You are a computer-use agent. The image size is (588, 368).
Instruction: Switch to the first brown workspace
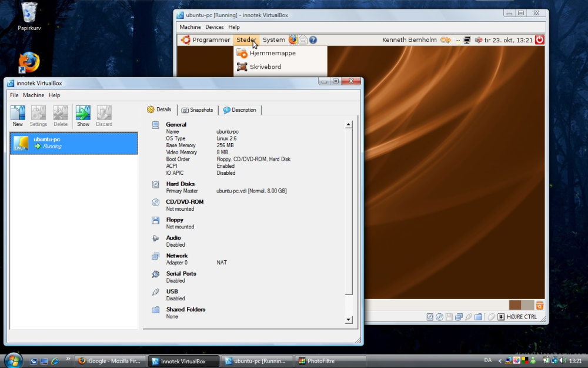[515, 305]
